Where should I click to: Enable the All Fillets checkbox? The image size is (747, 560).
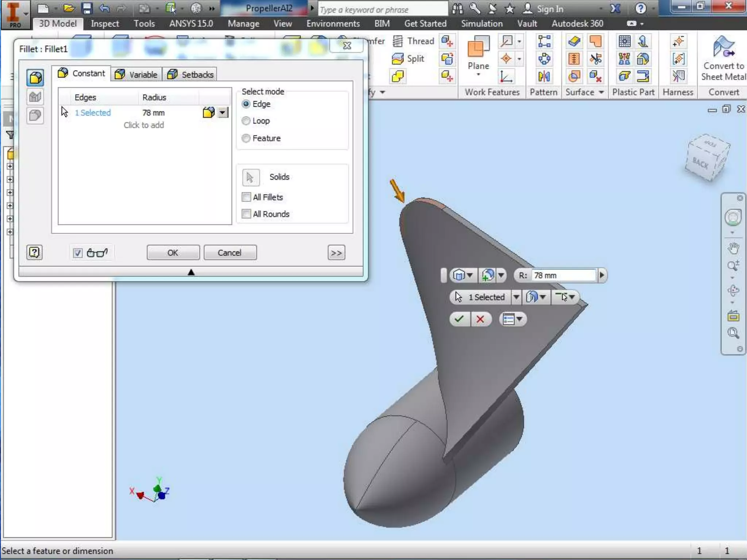pos(247,197)
